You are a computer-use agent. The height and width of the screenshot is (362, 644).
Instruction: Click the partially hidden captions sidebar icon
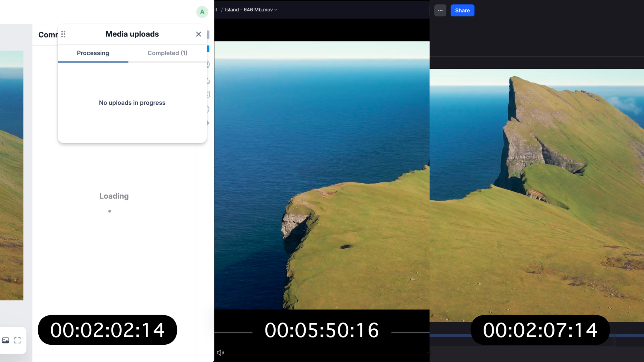point(208,94)
